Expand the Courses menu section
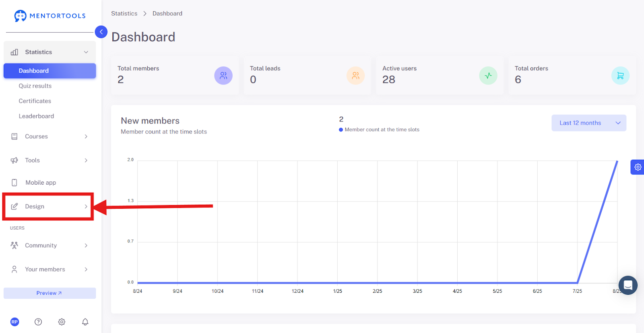Viewport: 644px width, 333px height. point(49,136)
